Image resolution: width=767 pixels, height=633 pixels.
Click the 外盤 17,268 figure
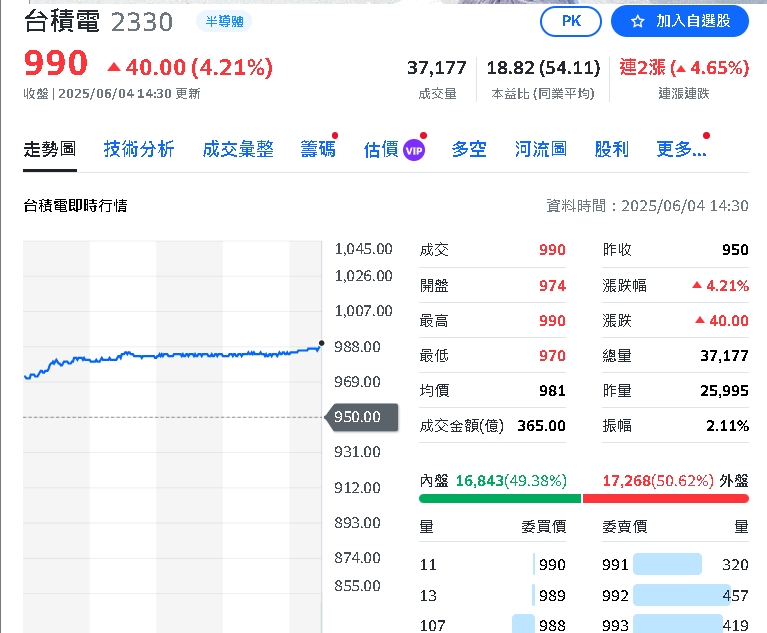click(x=627, y=481)
